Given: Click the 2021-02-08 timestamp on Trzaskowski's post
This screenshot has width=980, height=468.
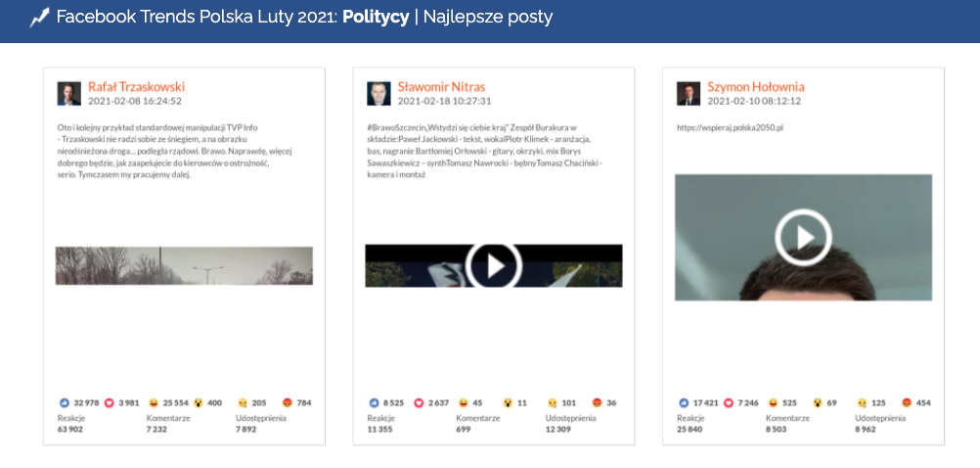Looking at the screenshot, I should [x=135, y=101].
